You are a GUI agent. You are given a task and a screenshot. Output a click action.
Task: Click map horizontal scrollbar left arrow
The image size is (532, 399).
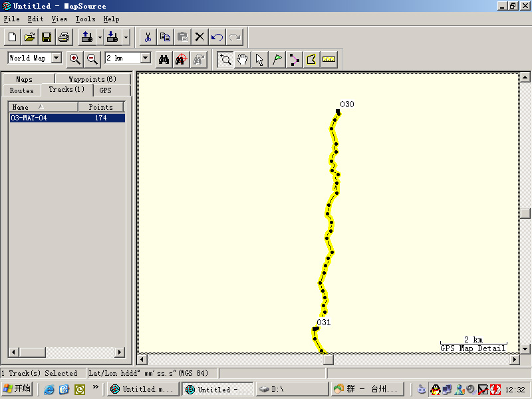pos(142,359)
